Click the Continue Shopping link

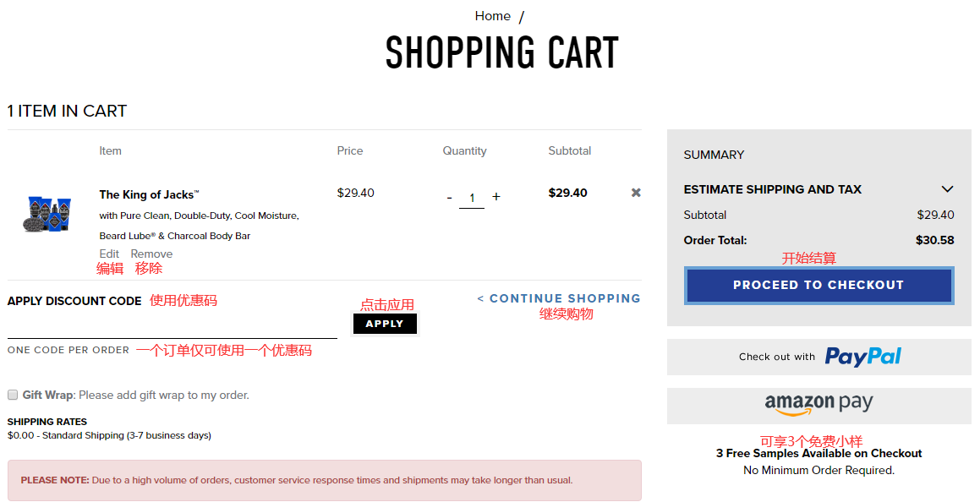click(559, 298)
